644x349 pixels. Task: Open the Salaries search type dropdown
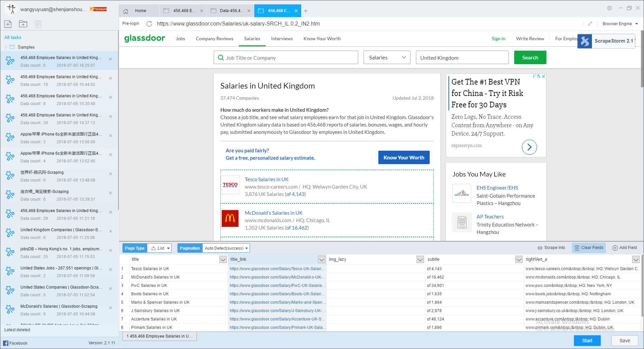pyautogui.click(x=387, y=58)
